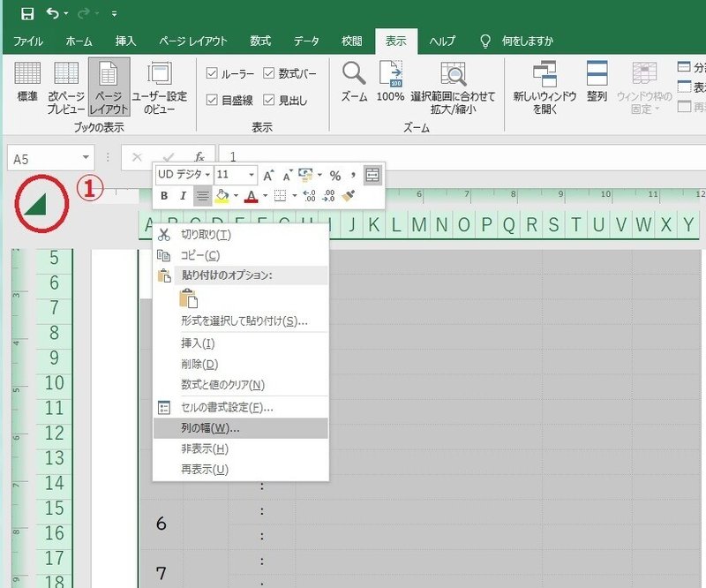The width and height of the screenshot is (706, 588).
Task: Save the workbook with the floppy icon
Action: tap(27, 13)
